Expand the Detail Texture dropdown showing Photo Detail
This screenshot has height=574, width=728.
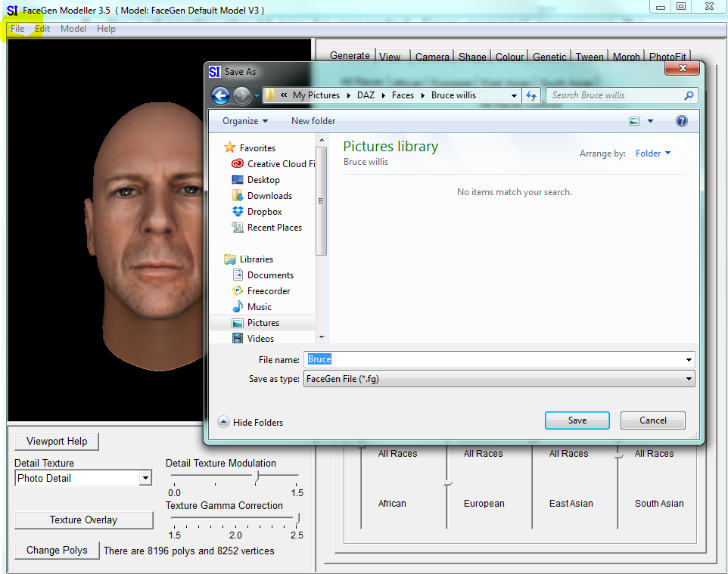click(145, 477)
